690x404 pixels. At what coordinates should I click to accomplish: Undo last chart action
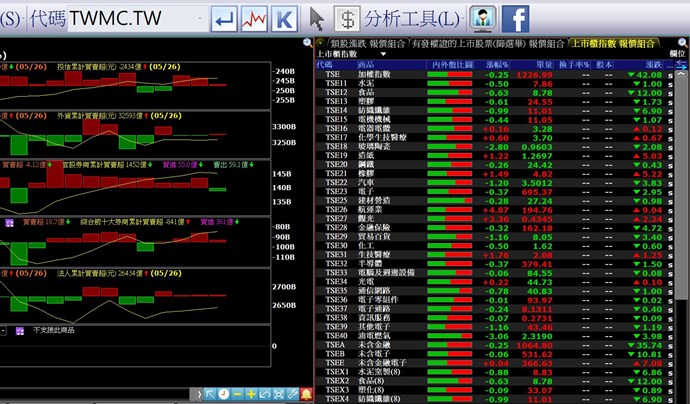(x=264, y=394)
